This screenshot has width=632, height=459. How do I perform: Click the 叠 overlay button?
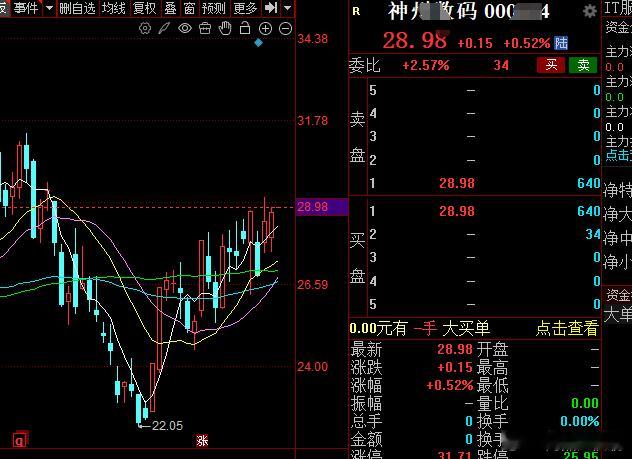click(170, 8)
